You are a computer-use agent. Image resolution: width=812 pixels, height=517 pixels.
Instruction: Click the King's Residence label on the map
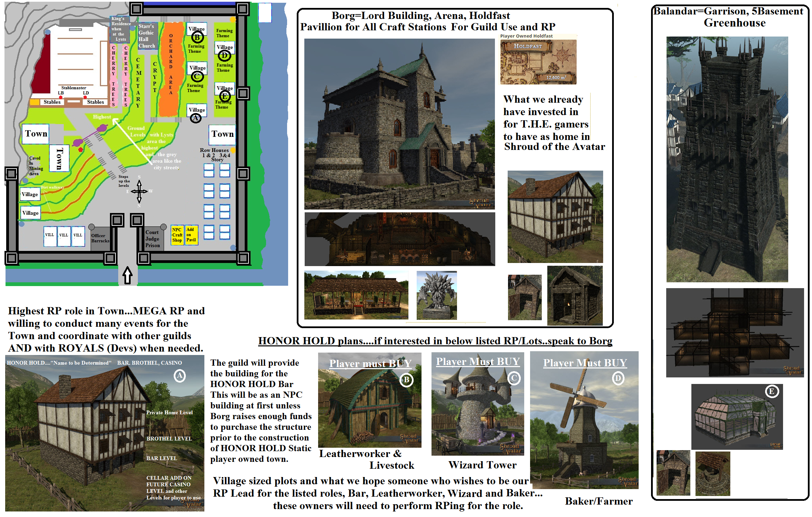pos(120,29)
